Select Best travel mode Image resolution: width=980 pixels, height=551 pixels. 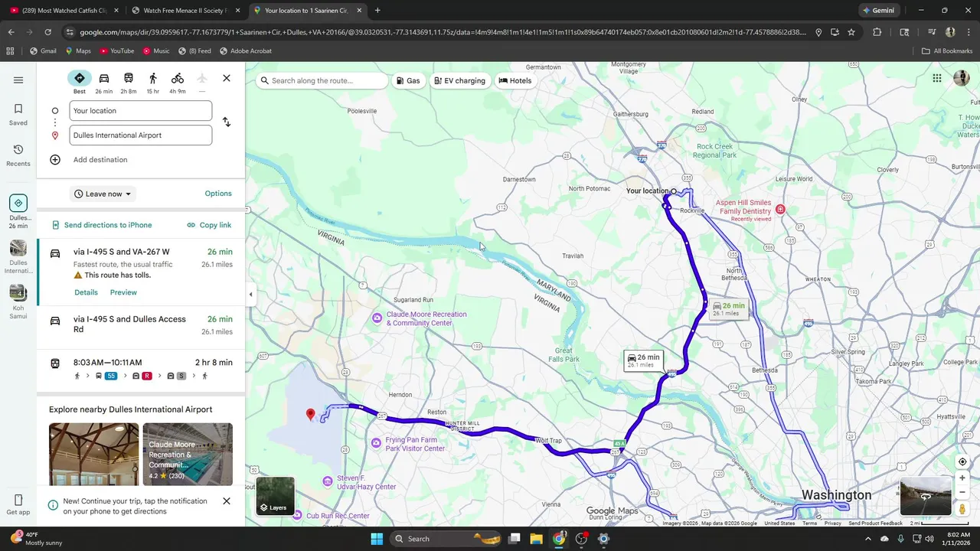pyautogui.click(x=80, y=83)
